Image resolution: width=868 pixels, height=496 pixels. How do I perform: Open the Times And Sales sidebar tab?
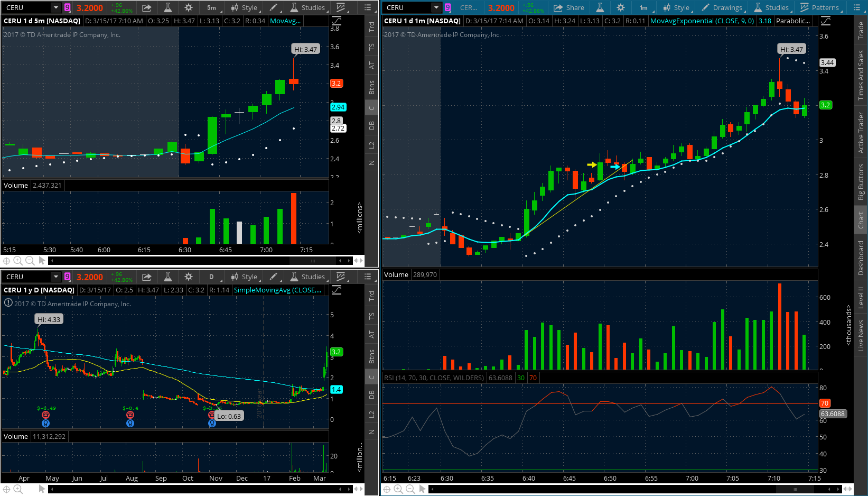click(861, 75)
